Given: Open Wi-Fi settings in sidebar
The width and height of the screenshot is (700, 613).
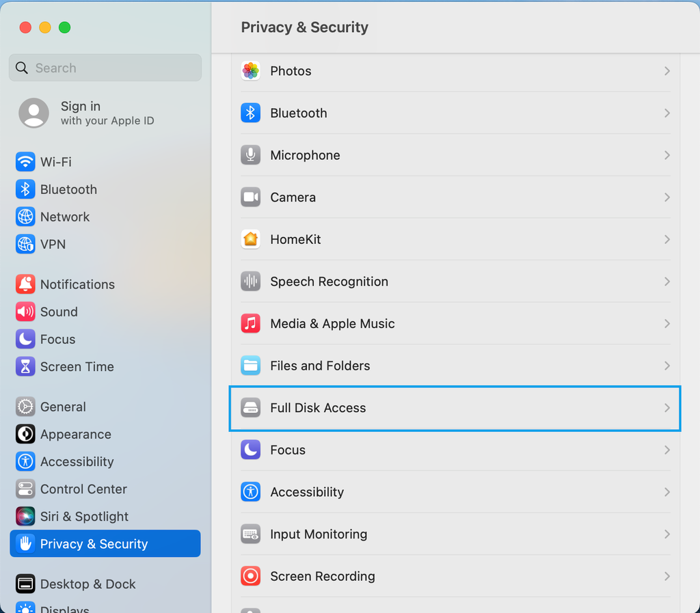Looking at the screenshot, I should (x=55, y=162).
